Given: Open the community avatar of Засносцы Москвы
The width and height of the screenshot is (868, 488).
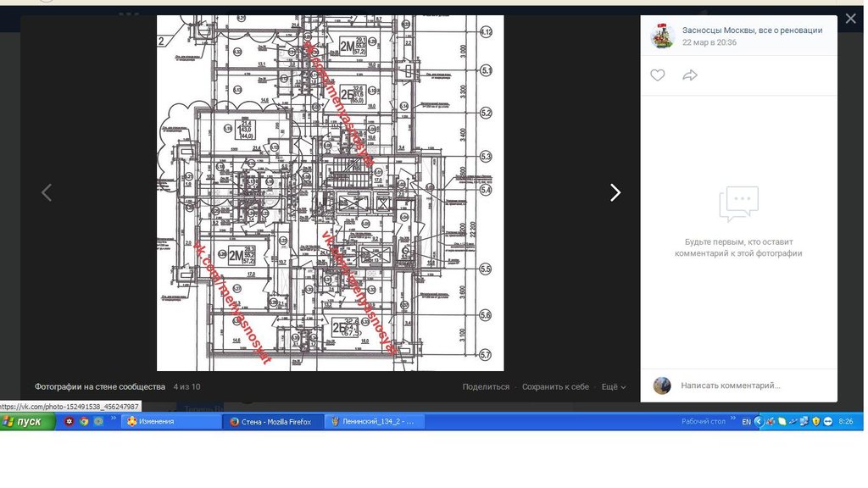Looking at the screenshot, I should [662, 36].
